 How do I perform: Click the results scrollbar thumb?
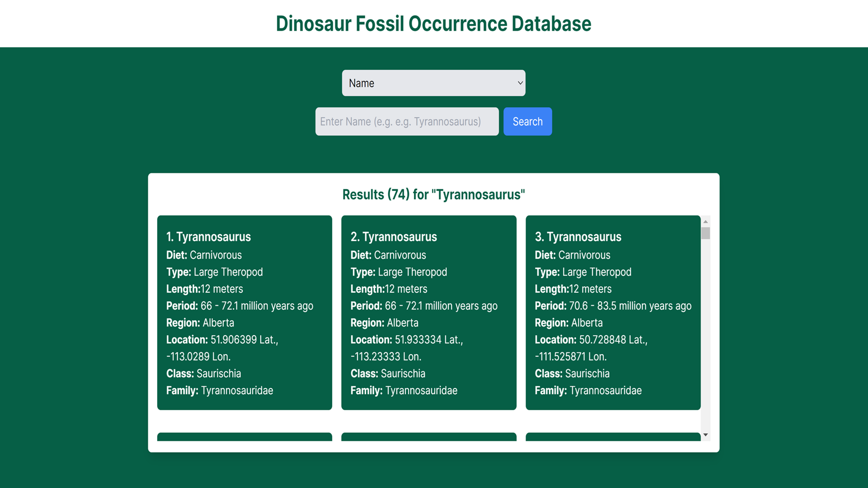tap(705, 233)
